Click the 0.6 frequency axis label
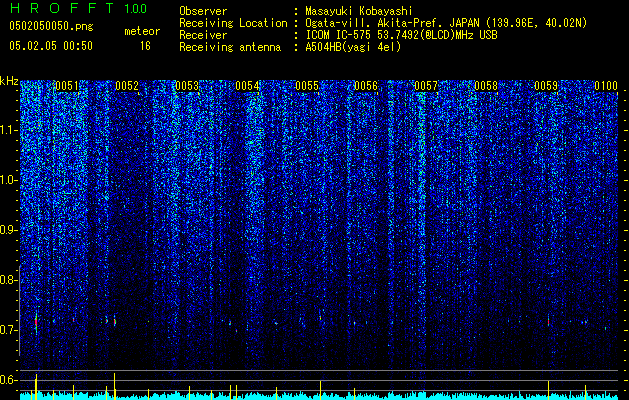Image resolution: width=629 pixels, height=400 pixels. click(x=9, y=380)
